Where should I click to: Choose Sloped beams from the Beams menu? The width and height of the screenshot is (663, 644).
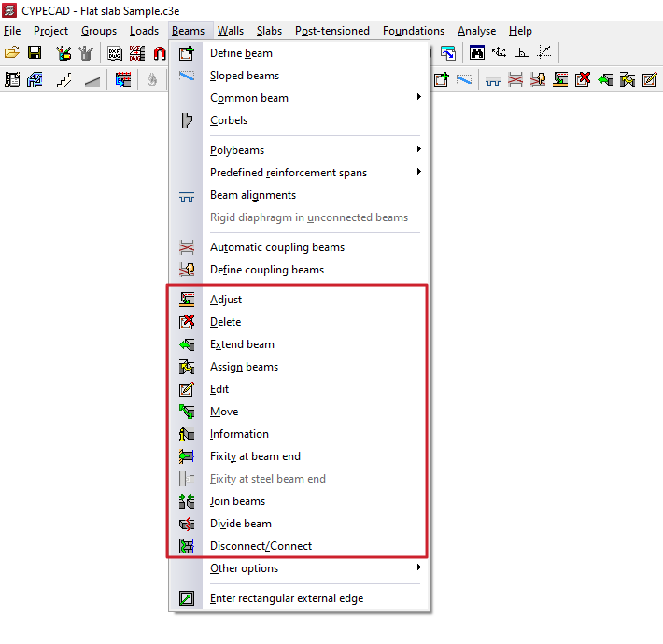[300, 76]
